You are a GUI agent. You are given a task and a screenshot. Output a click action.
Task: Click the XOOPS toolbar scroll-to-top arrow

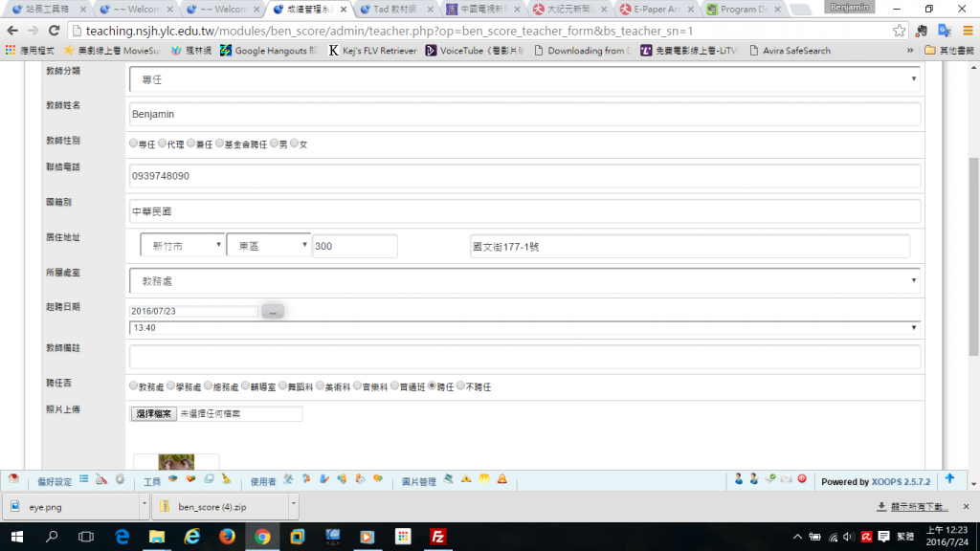949,478
